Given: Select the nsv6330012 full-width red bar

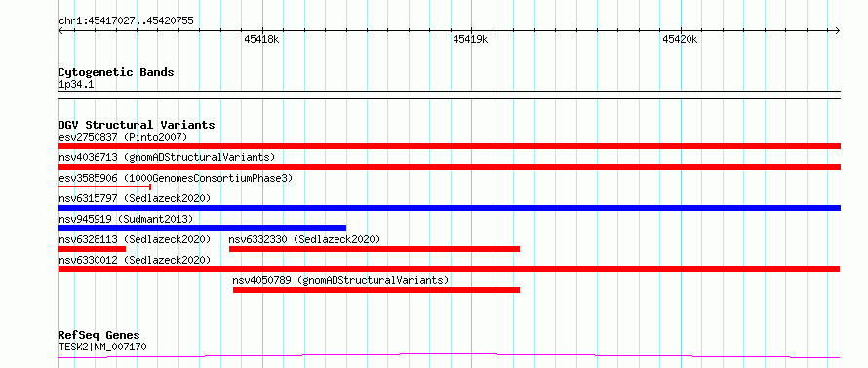Looking at the screenshot, I should [x=449, y=269].
